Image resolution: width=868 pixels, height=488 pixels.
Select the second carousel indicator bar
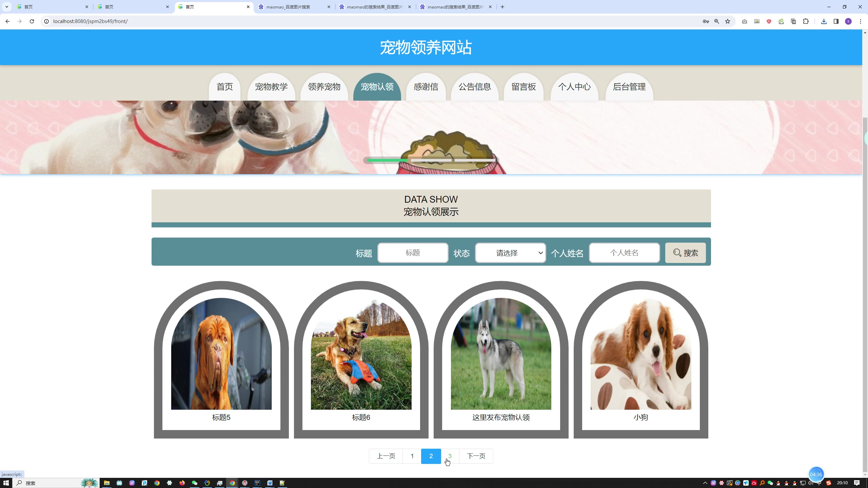pos(431,160)
